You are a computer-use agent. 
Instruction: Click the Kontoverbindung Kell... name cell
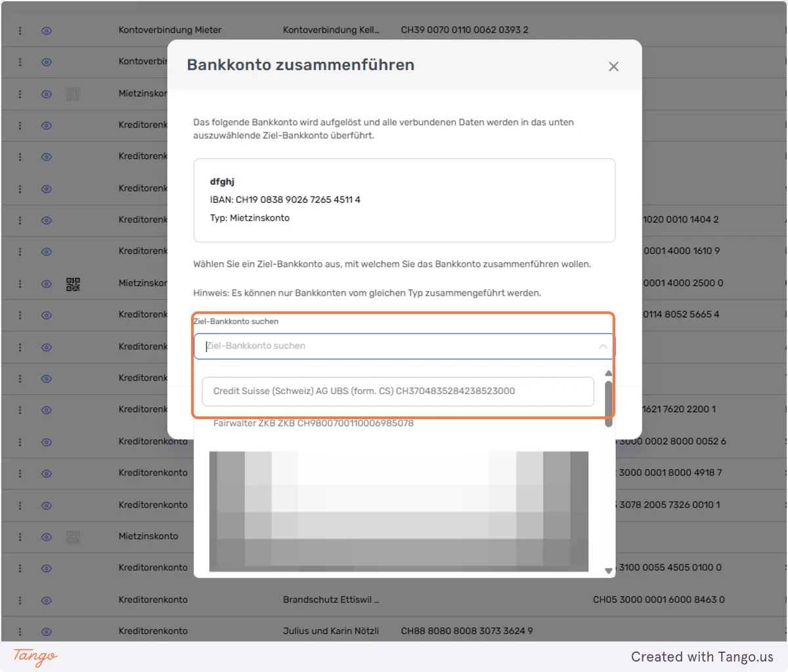click(331, 30)
